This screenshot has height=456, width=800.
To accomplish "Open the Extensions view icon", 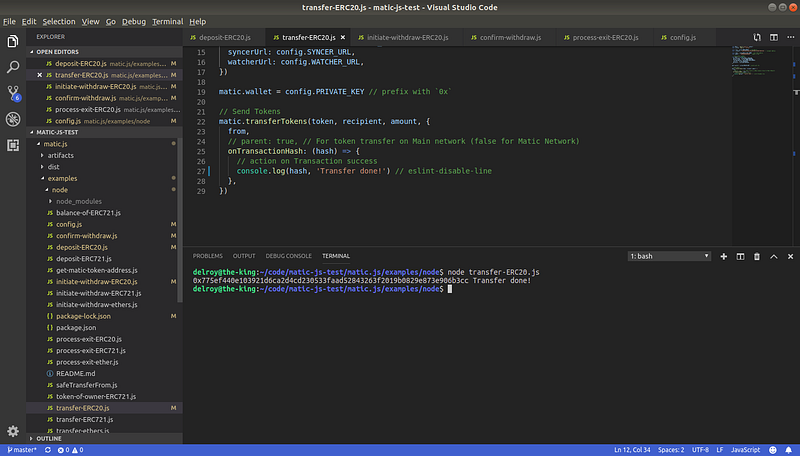I will point(13,145).
